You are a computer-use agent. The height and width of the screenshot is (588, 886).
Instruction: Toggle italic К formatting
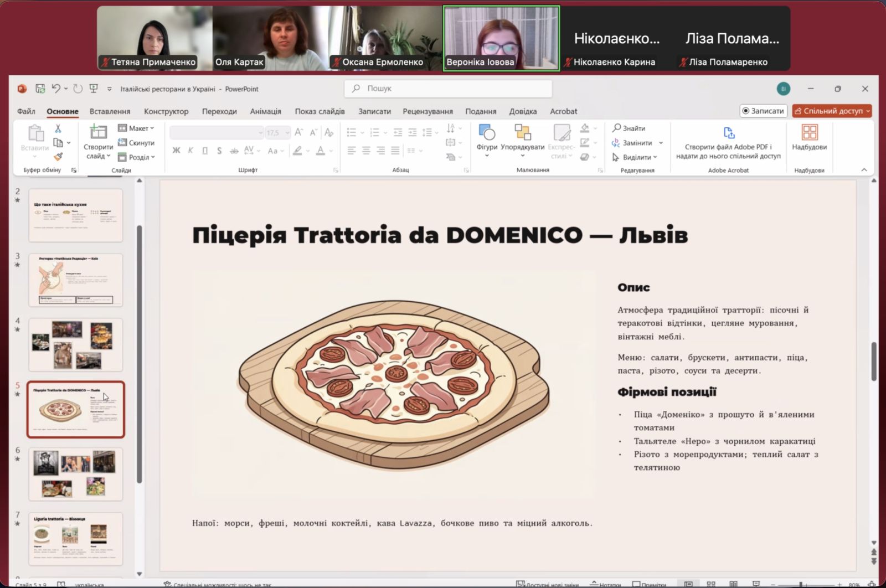click(x=190, y=151)
